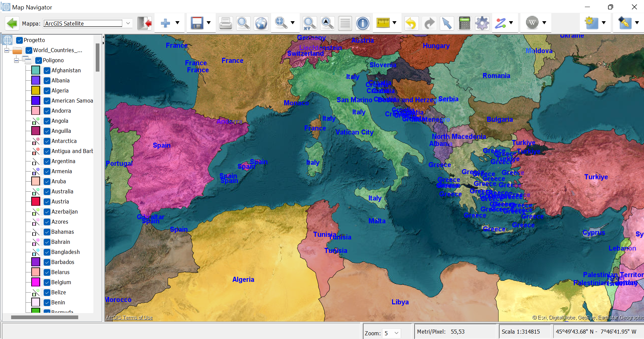
Task: Click the yellow undo arrow
Action: [x=411, y=24]
